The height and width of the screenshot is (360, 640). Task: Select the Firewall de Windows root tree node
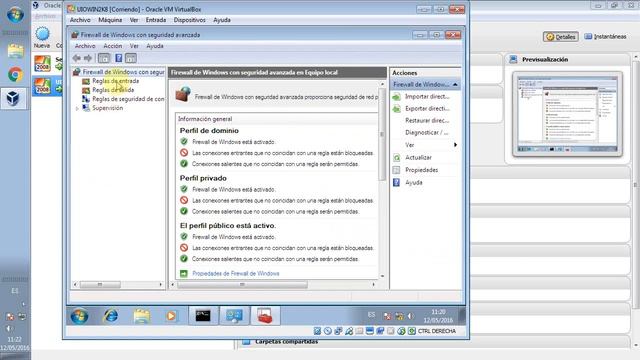(x=123, y=72)
